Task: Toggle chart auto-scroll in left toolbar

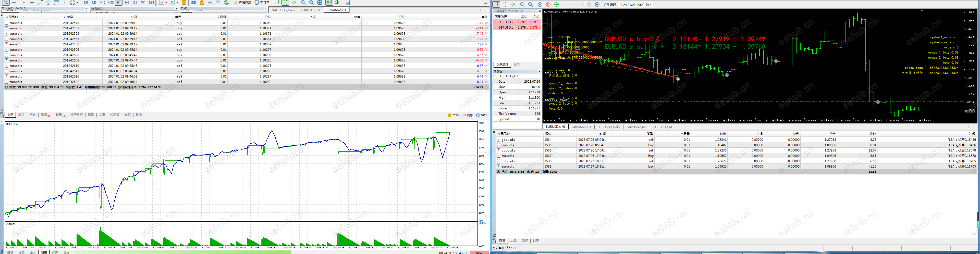Action: 329,3
